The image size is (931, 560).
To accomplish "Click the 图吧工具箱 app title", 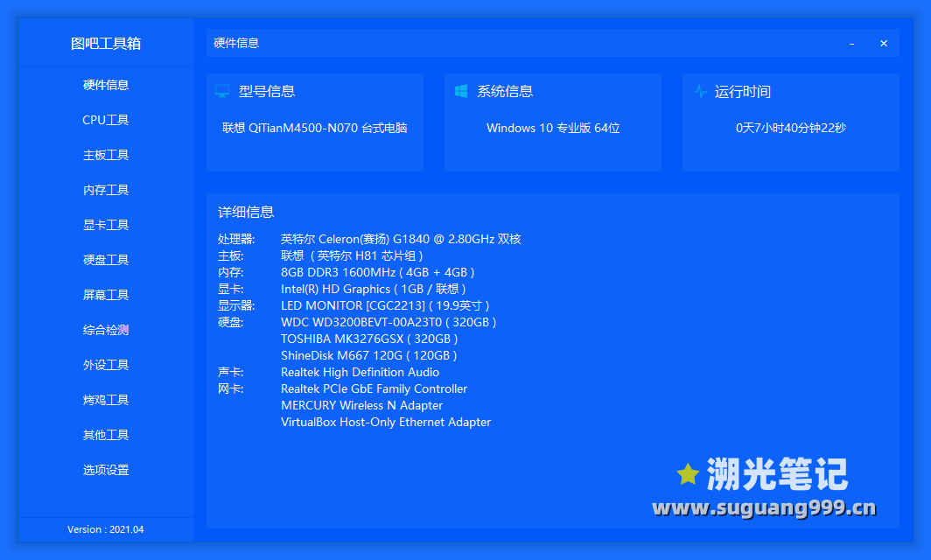I will [x=106, y=44].
